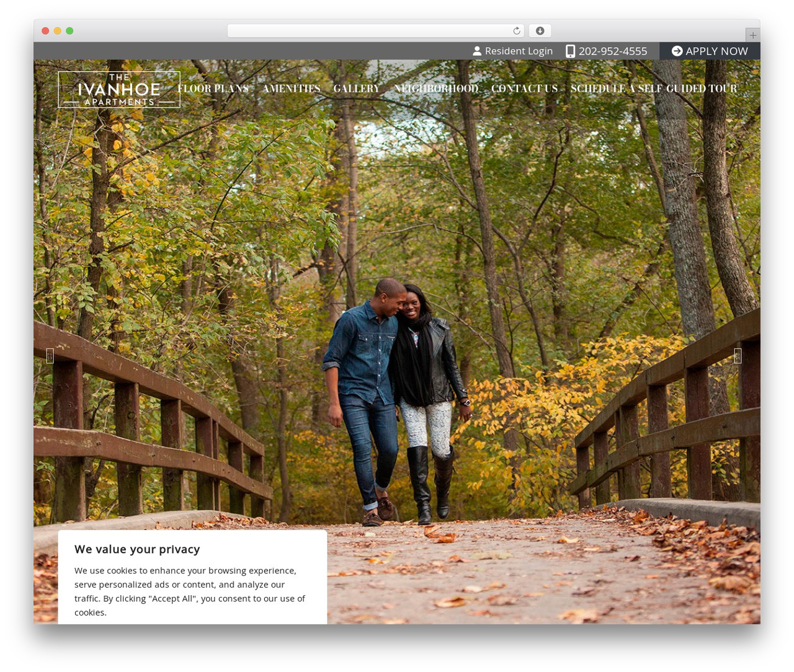Maximize the browser window with green button
The width and height of the screenshot is (794, 672).
[69, 31]
